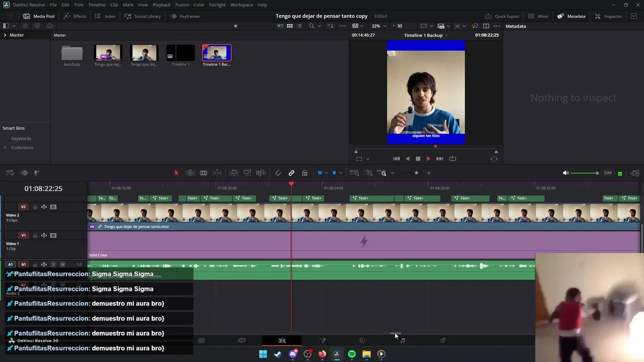The width and height of the screenshot is (644, 362).
Task: Open the search filter dropdown arrow
Action: coord(318,26)
